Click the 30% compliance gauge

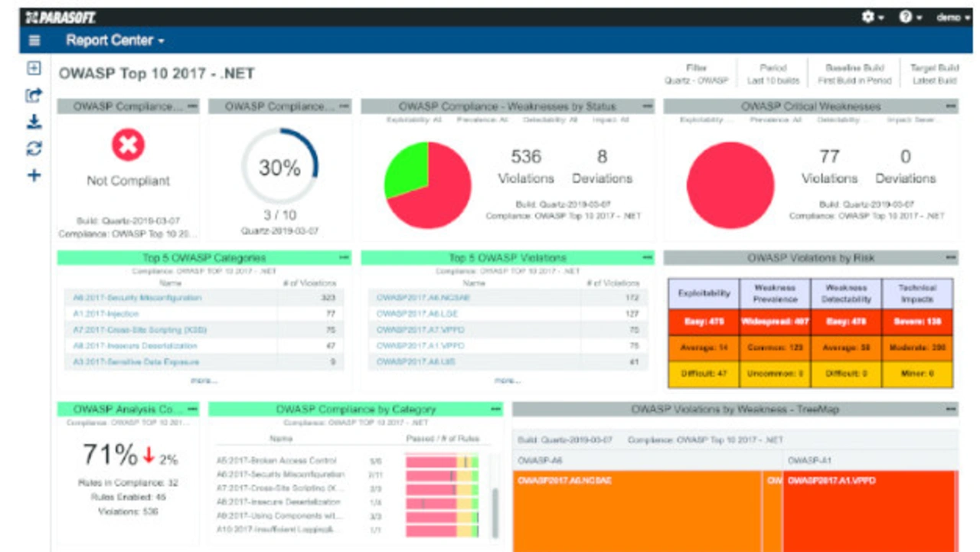279,166
